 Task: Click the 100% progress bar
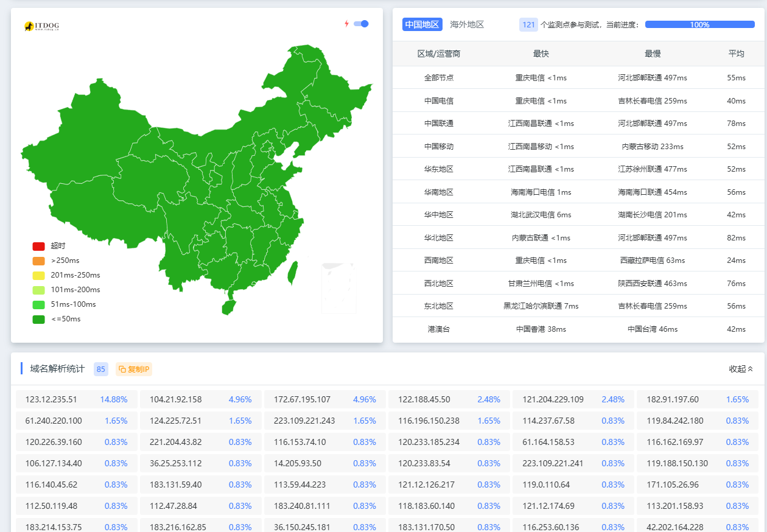tap(699, 24)
